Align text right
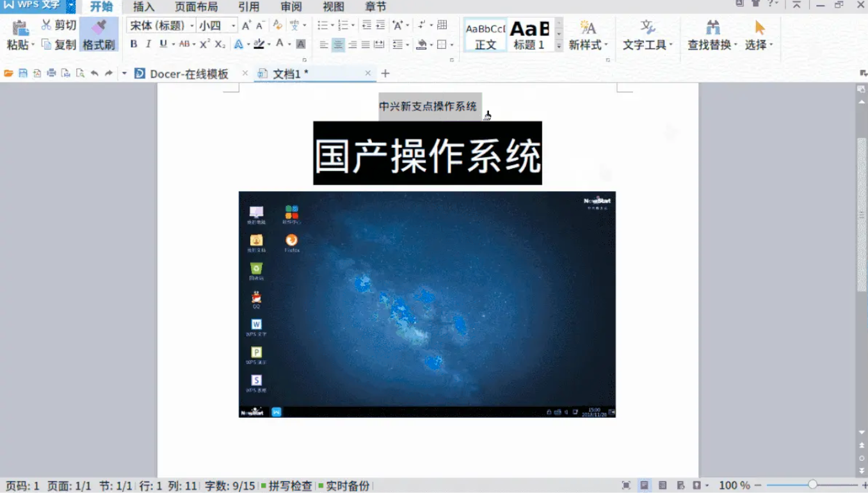Viewport: 868px width, 494px height. [x=352, y=45]
